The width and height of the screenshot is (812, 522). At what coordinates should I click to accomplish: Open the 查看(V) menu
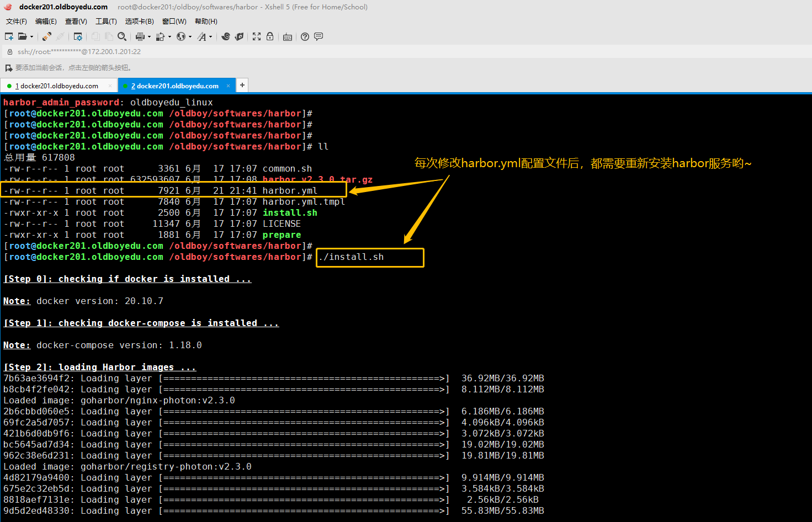(76, 22)
